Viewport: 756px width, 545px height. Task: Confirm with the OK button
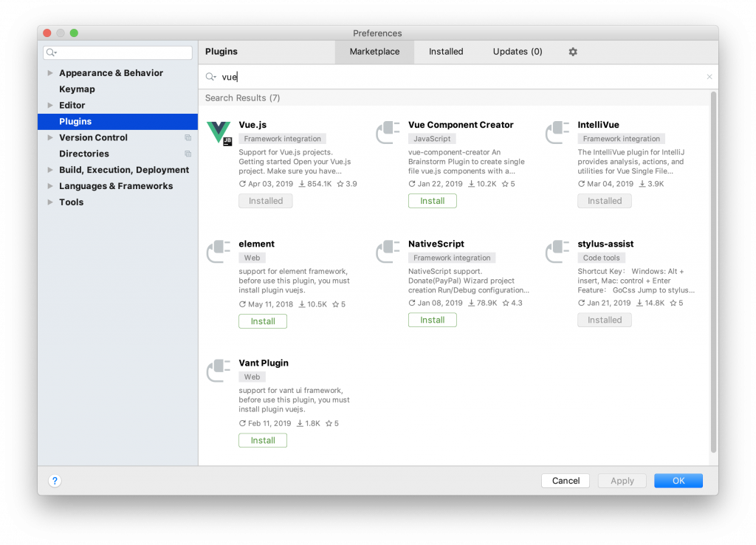[678, 481]
